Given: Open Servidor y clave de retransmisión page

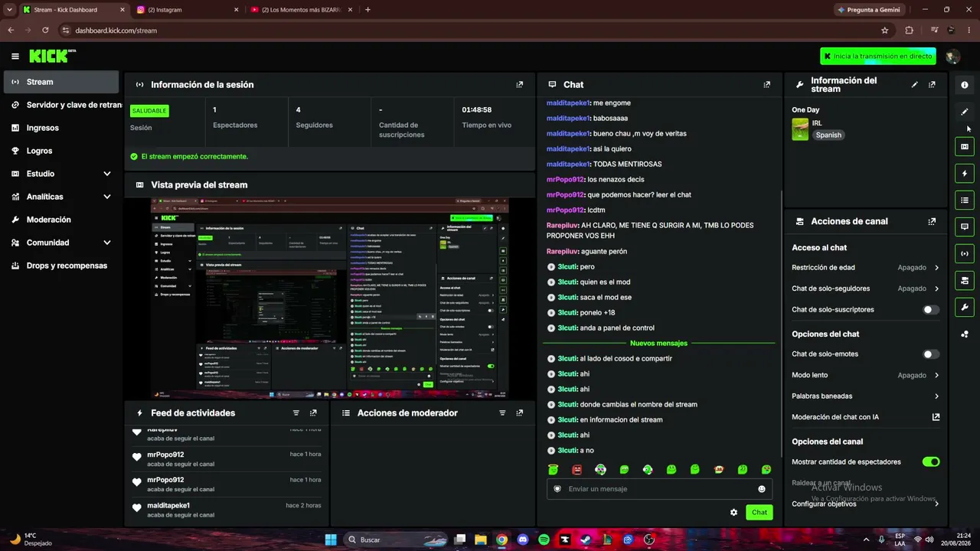Looking at the screenshot, I should coord(61,105).
